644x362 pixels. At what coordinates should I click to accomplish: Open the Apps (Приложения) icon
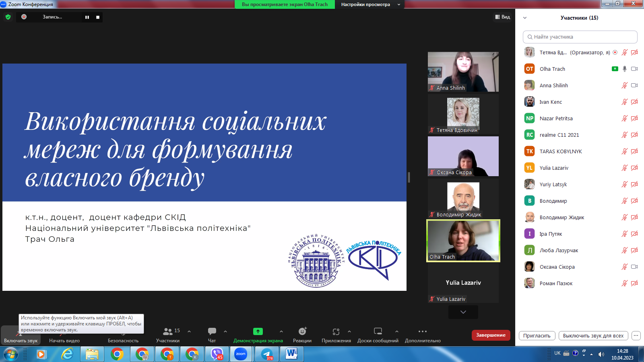point(336,331)
